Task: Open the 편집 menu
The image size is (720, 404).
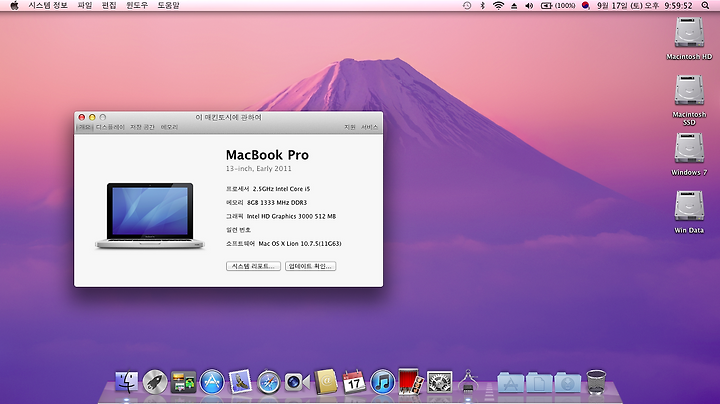Action: [109, 6]
